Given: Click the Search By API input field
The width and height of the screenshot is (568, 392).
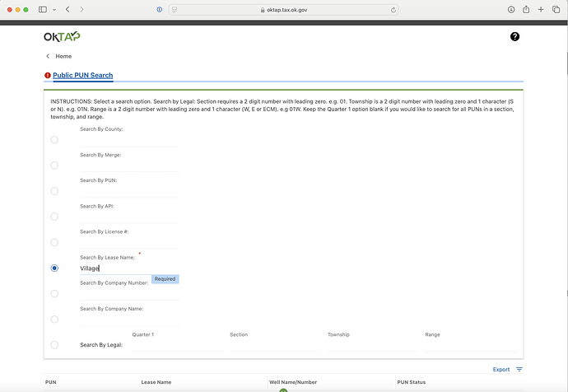Looking at the screenshot, I should coord(130,217).
